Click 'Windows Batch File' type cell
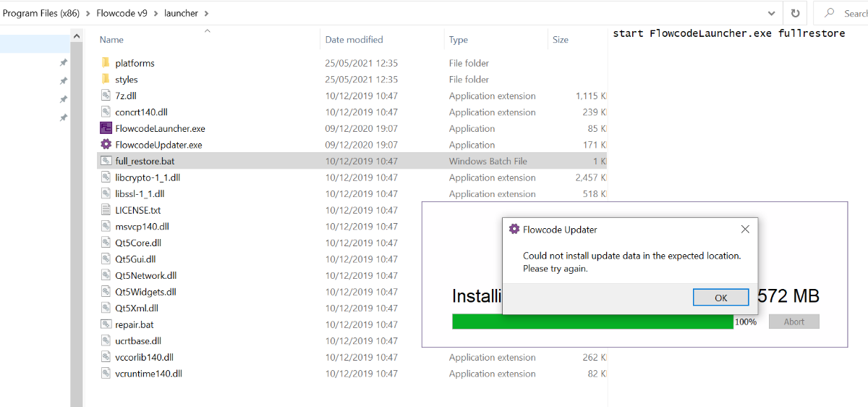Viewport: 868px width, 407px height. coord(488,161)
